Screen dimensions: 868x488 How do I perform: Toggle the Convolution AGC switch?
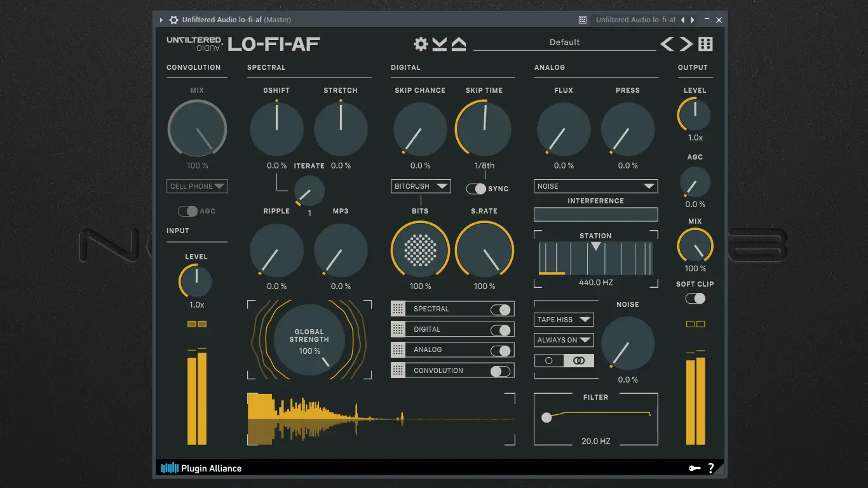[187, 211]
